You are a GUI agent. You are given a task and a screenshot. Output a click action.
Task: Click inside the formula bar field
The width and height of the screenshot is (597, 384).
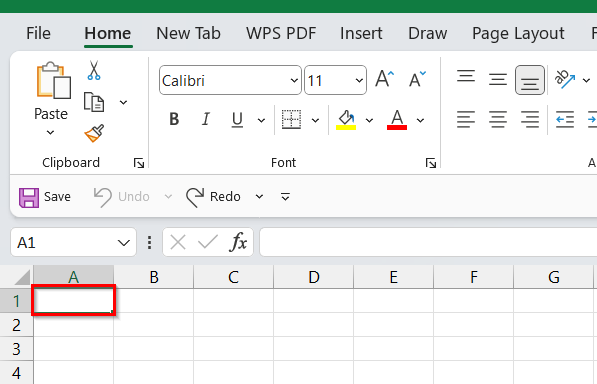[x=428, y=242]
